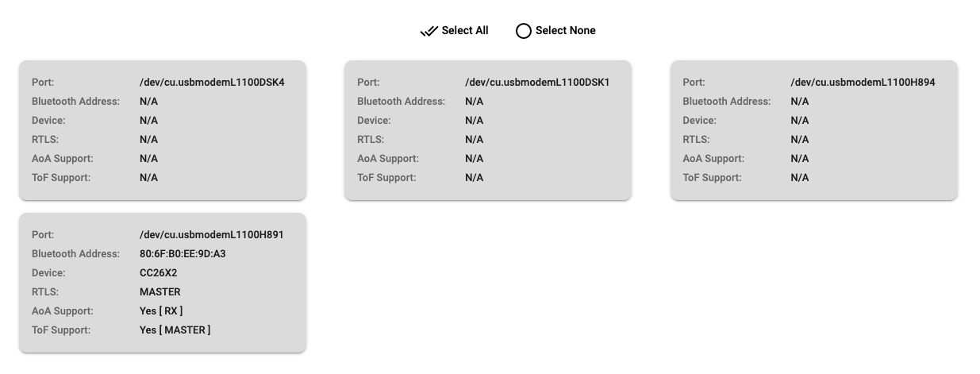Click port path /dev/cu.usbmodemL1100DSK1

click(537, 83)
